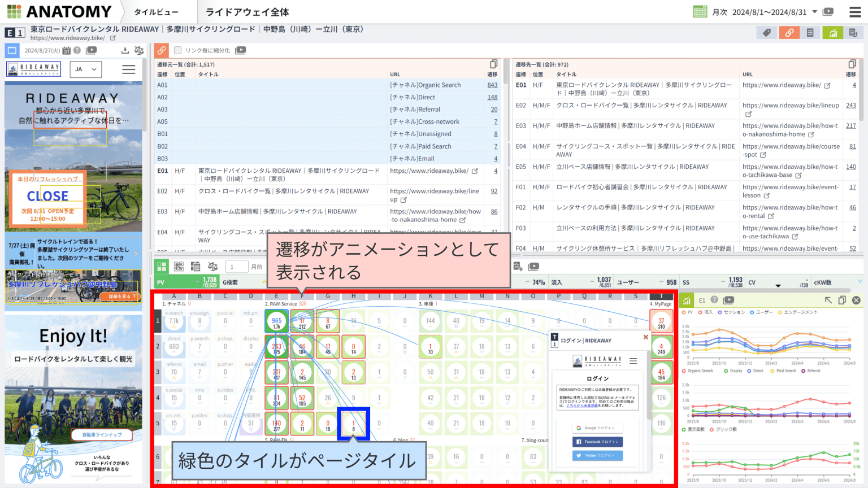Open the hamburger menu in the RIDEAWAY preview
The width and height of the screenshot is (868, 488).
129,69
